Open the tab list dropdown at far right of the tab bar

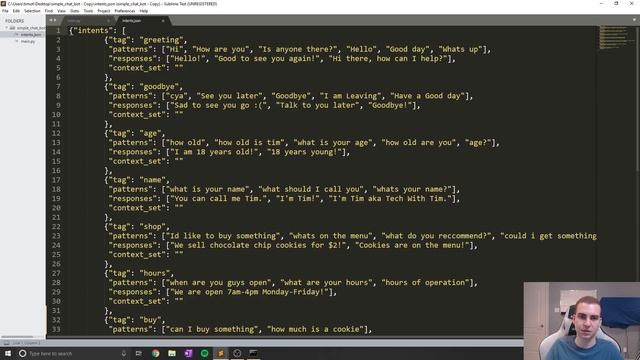pyautogui.click(x=635, y=20)
